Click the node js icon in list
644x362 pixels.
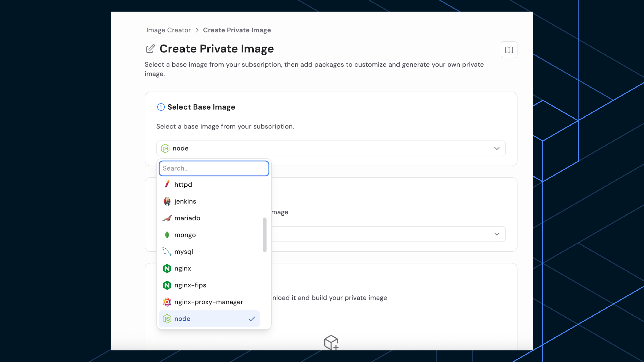(167, 319)
